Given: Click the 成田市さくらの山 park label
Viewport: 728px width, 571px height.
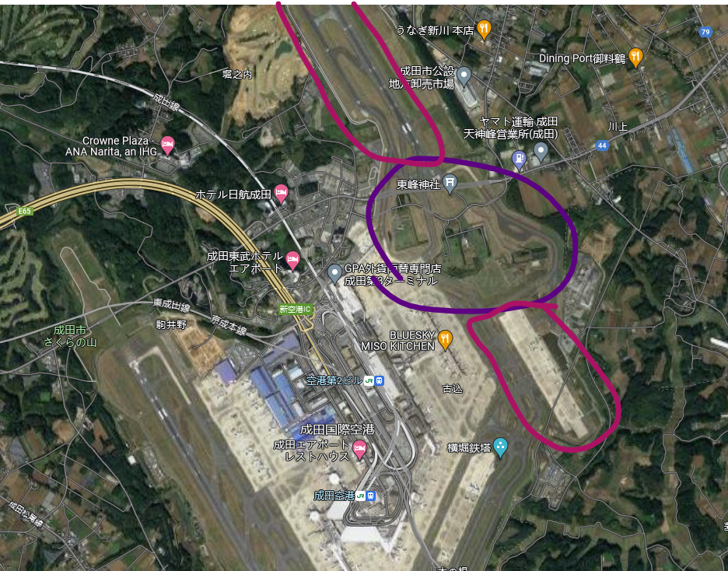Looking at the screenshot, I should point(70,336).
